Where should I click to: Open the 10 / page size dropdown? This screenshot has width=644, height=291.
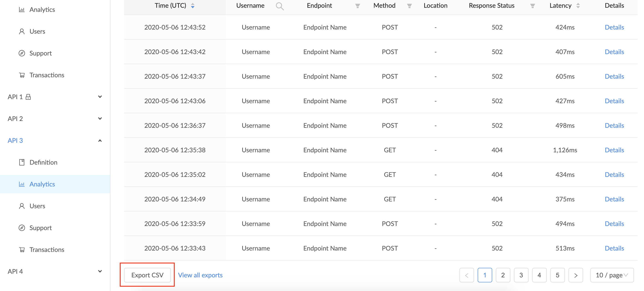point(612,275)
